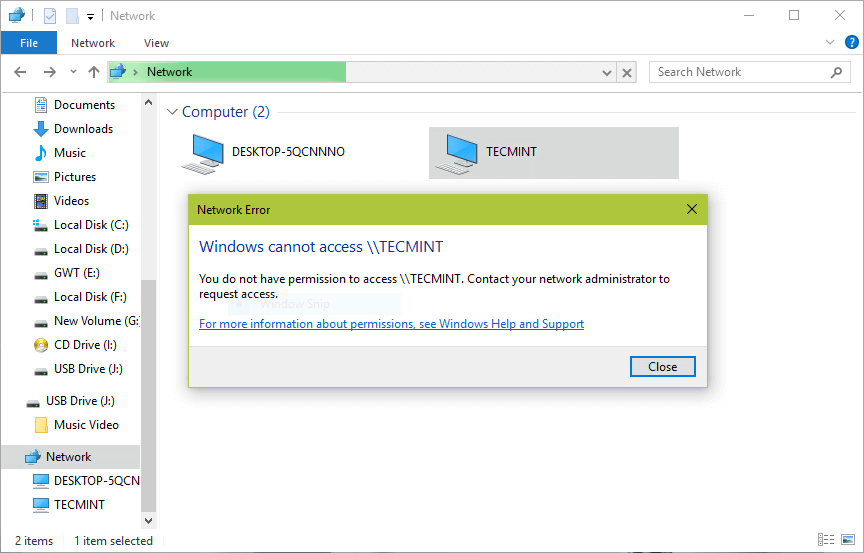Open the Customize Quick Access Toolbar dropdown
Screen dimensions: 864x553
90,17
